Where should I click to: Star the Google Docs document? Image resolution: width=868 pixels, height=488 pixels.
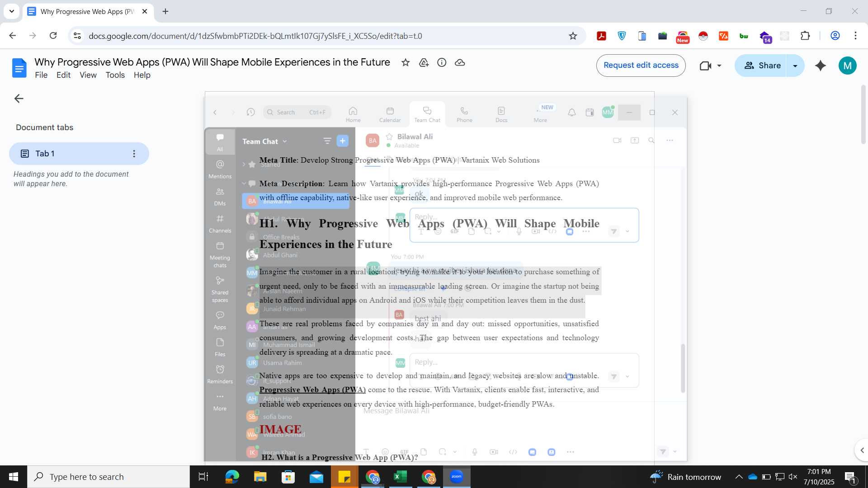coord(406,63)
